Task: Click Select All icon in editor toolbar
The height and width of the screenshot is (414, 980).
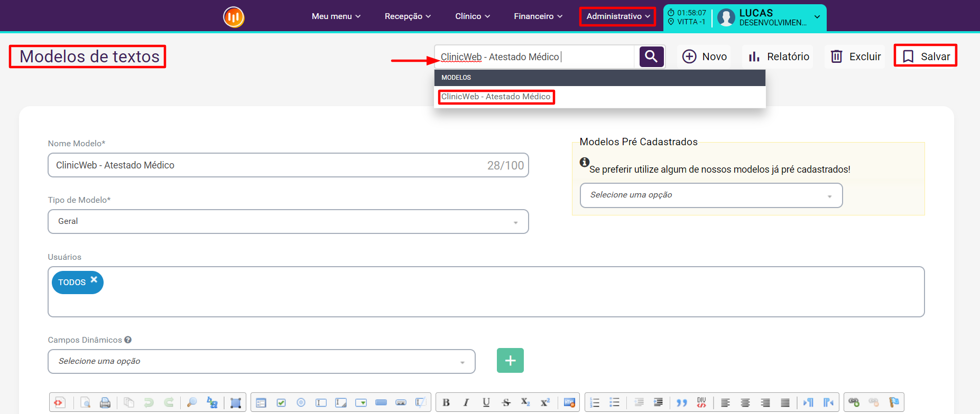Action: click(236, 402)
